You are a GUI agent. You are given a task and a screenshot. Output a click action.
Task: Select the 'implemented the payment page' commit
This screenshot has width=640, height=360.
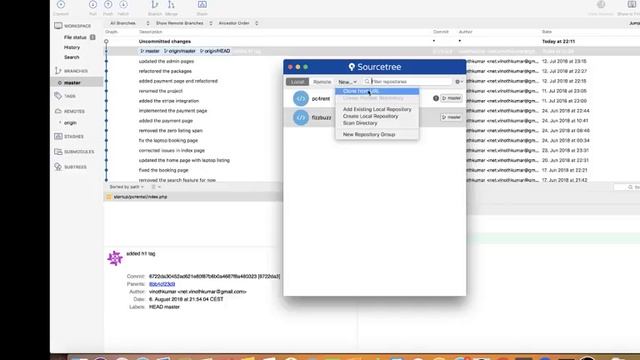pyautogui.click(x=173, y=111)
